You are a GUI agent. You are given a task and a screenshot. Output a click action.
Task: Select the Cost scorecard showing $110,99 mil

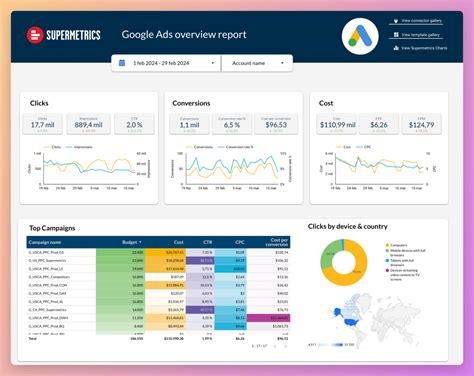click(x=337, y=124)
